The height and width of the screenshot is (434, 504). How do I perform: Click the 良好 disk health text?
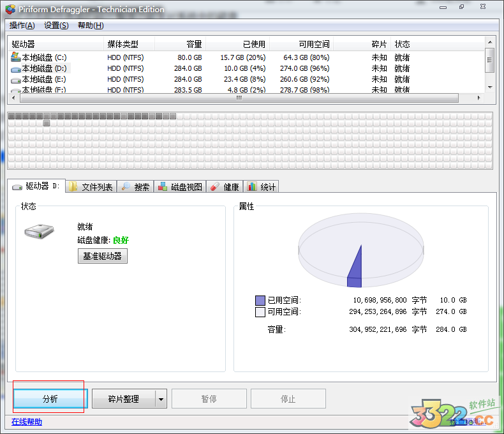[x=121, y=240]
